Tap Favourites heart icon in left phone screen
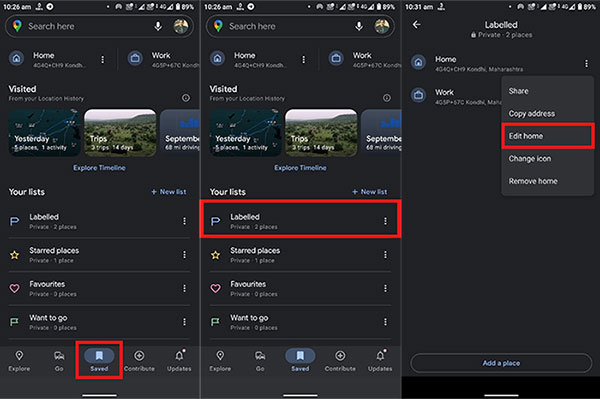 click(15, 288)
